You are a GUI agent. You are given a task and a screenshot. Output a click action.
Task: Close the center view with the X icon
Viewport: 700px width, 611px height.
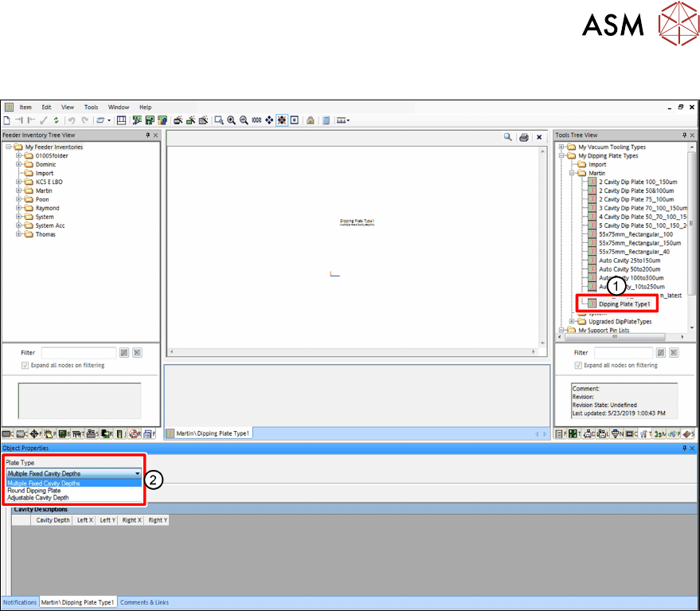(x=539, y=137)
